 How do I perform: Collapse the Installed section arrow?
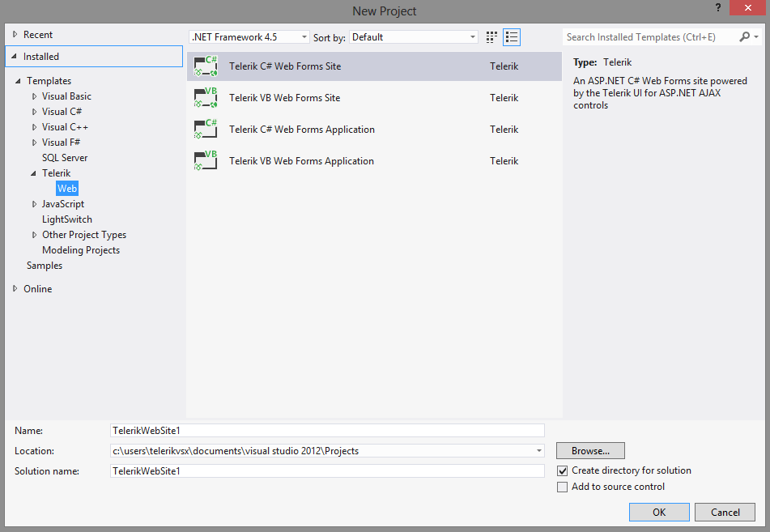(15, 57)
